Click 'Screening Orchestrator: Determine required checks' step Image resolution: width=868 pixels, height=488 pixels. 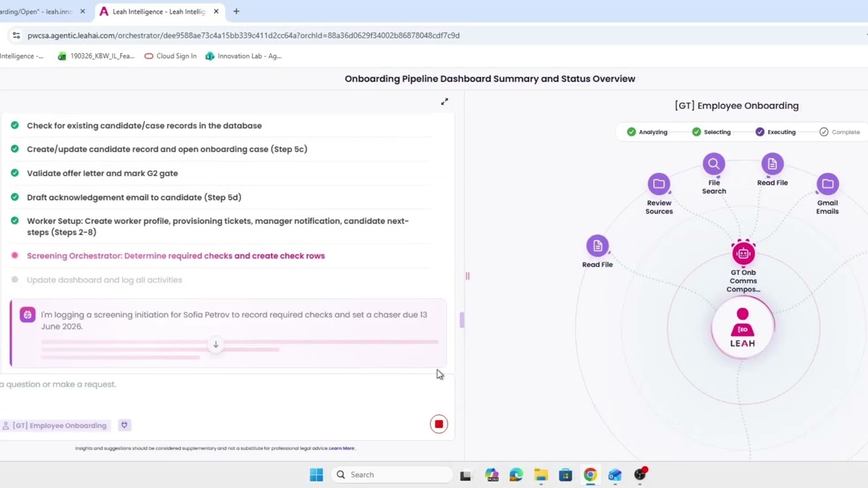(x=176, y=256)
